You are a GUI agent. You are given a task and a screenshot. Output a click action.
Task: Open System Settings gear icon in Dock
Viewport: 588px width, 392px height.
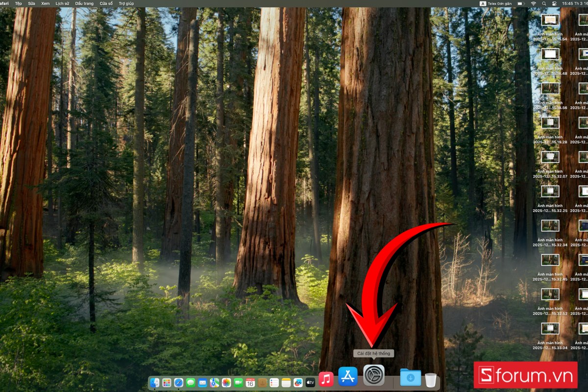pyautogui.click(x=374, y=375)
